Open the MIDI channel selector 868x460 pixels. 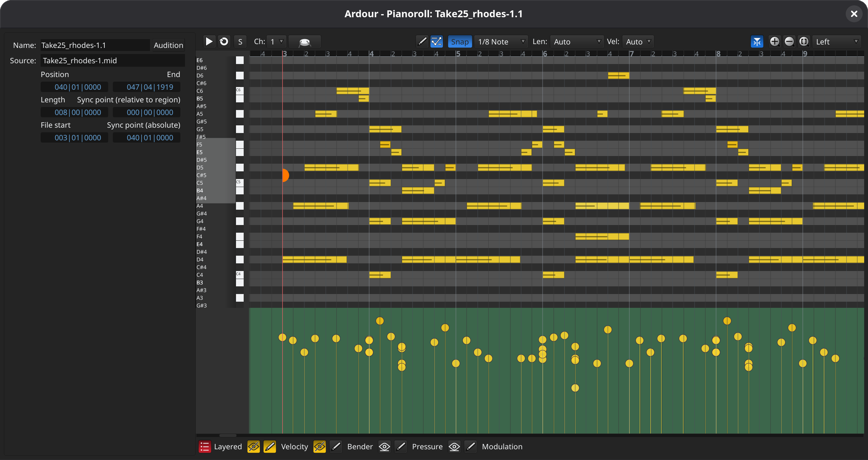pyautogui.click(x=276, y=41)
